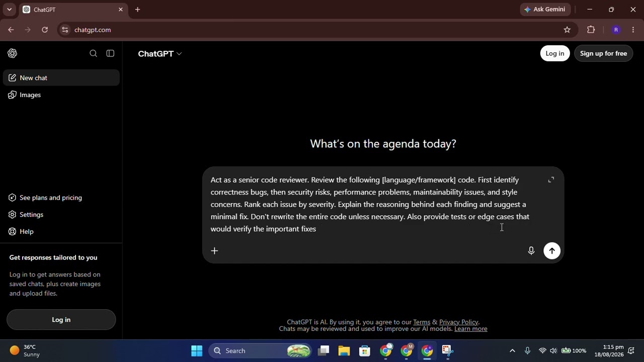Click inside the prompt text box
Viewport: 644px width, 362px height.
370,204
